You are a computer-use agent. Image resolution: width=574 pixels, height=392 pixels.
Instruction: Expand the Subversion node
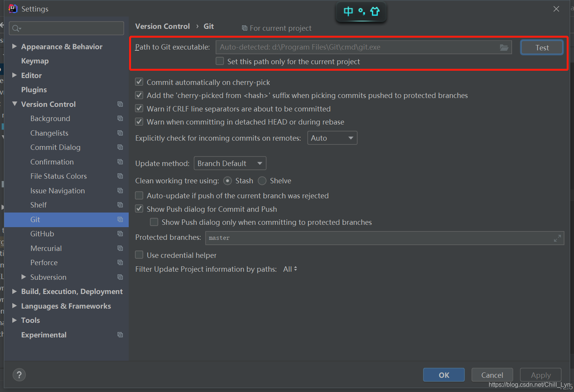23,277
